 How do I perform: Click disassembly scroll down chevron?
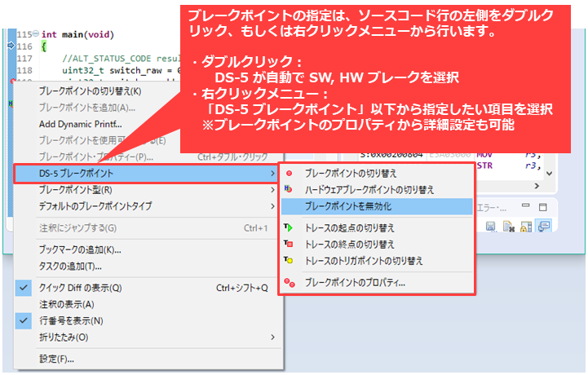(x=549, y=174)
